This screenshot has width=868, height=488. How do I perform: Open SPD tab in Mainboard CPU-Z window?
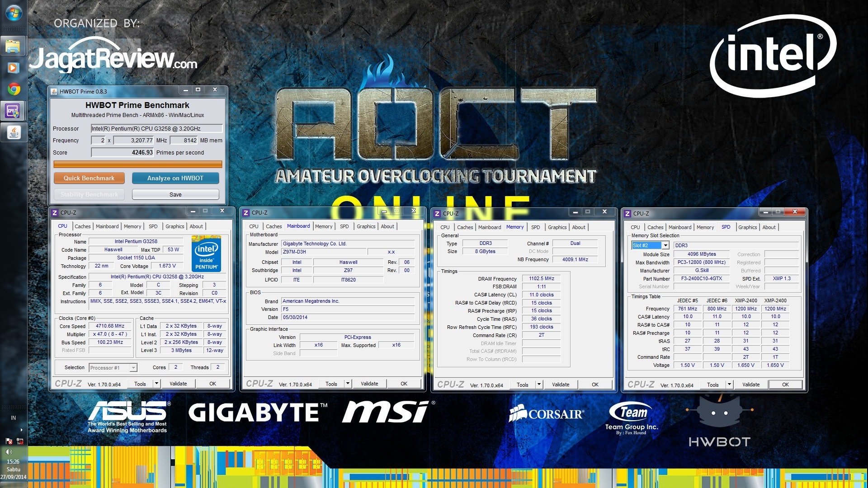click(344, 226)
